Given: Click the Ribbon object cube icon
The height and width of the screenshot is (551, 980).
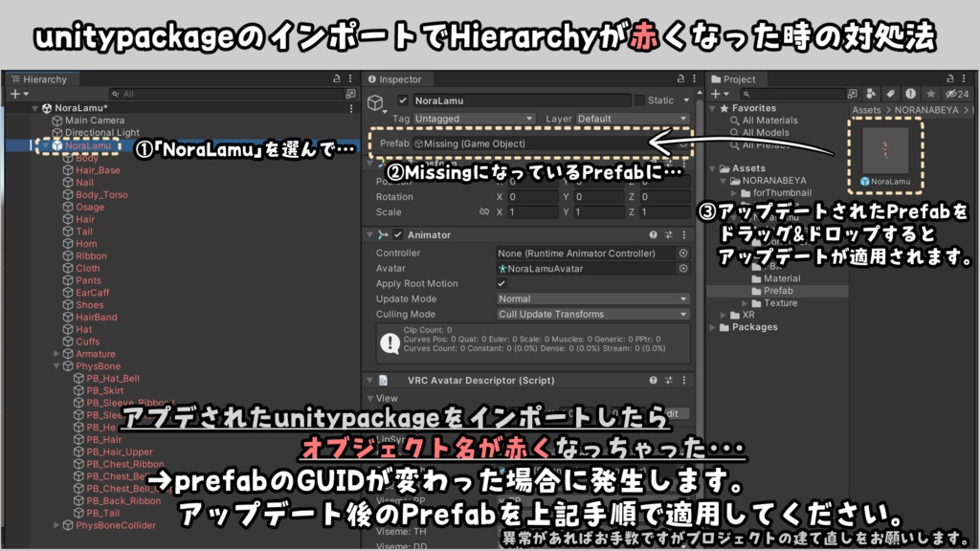Looking at the screenshot, I should tap(68, 255).
